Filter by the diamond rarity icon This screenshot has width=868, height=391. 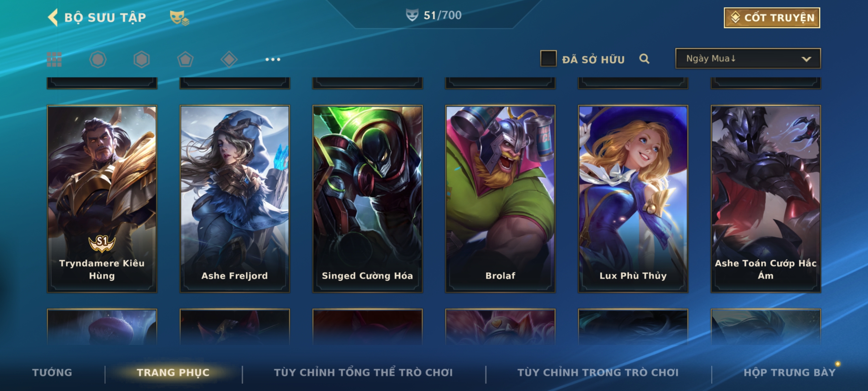(x=229, y=59)
